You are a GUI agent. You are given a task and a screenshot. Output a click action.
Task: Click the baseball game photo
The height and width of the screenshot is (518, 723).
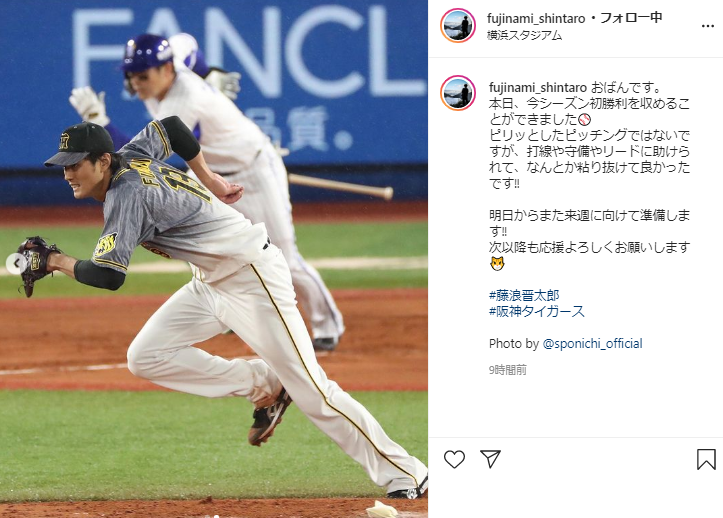[x=214, y=259]
